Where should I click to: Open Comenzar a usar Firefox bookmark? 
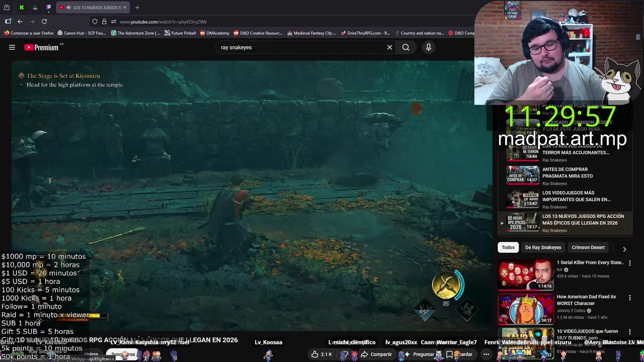[x=29, y=33]
